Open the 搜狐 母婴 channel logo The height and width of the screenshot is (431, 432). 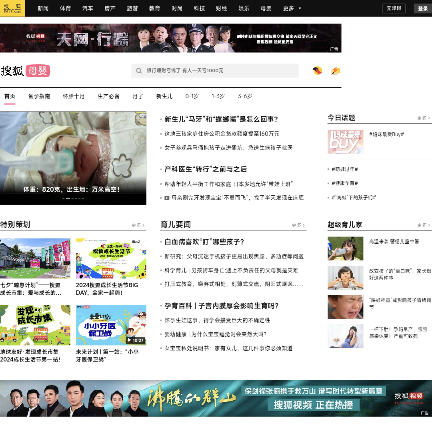[x=25, y=71]
